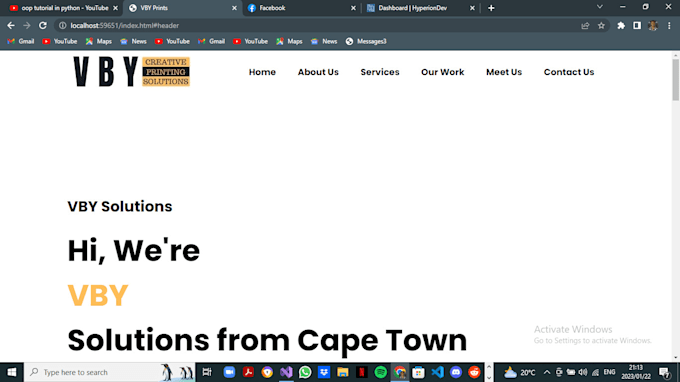Open WhatsApp from taskbar
680x382 pixels.
click(305, 372)
